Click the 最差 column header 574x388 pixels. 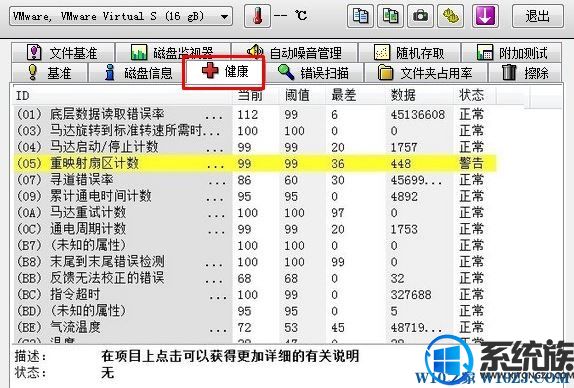(x=356, y=96)
